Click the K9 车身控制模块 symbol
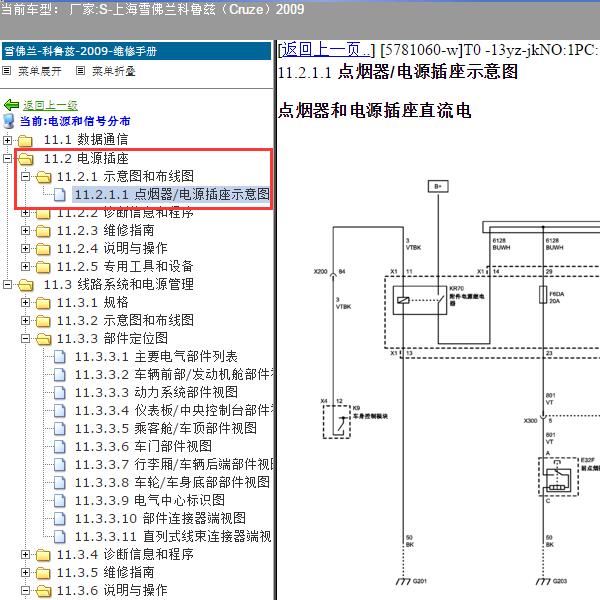The image size is (600, 600). point(337,422)
